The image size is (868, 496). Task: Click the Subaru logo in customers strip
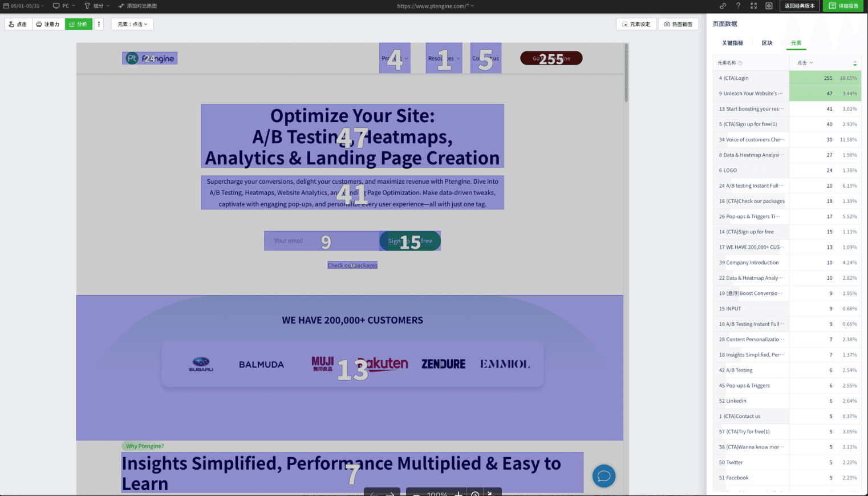[x=201, y=364]
